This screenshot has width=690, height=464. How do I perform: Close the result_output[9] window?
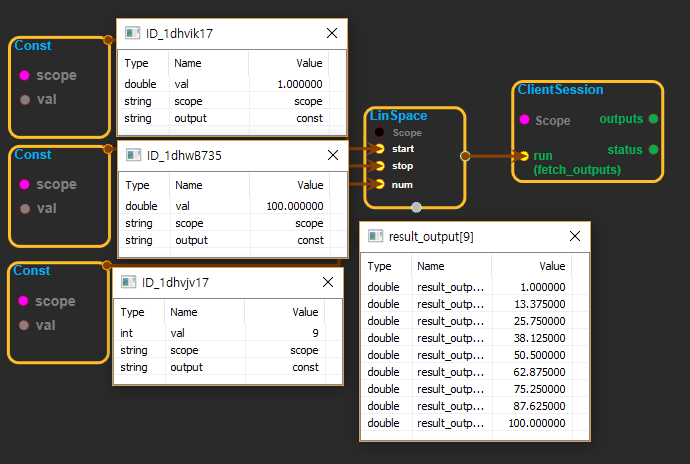tap(574, 236)
